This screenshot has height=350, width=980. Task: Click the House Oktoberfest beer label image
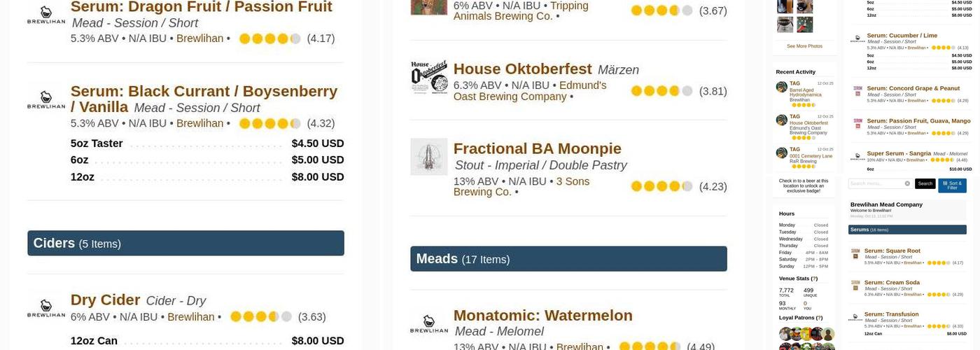(428, 77)
